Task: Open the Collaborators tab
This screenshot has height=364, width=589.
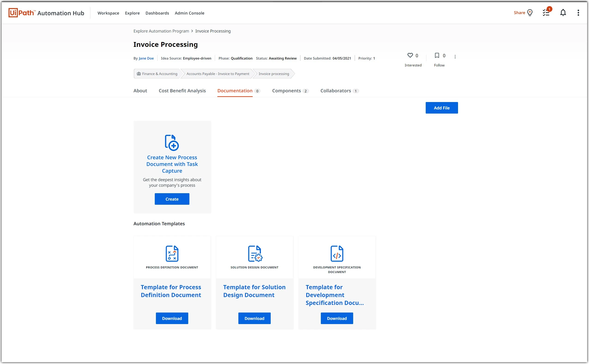Action: [336, 91]
